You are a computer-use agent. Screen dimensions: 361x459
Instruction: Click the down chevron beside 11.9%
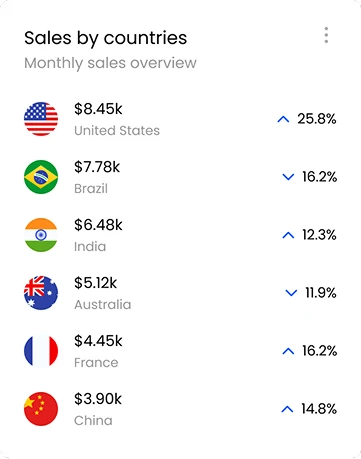pos(291,293)
